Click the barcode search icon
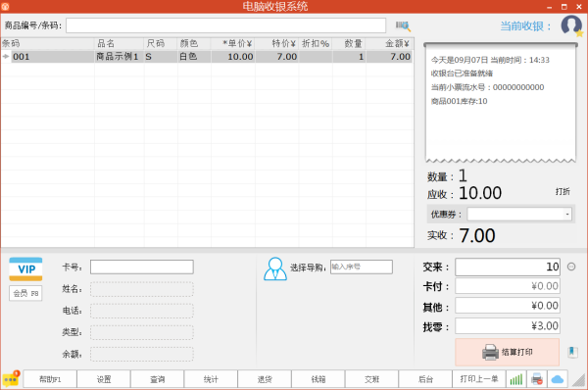The image size is (588, 390). click(x=403, y=25)
